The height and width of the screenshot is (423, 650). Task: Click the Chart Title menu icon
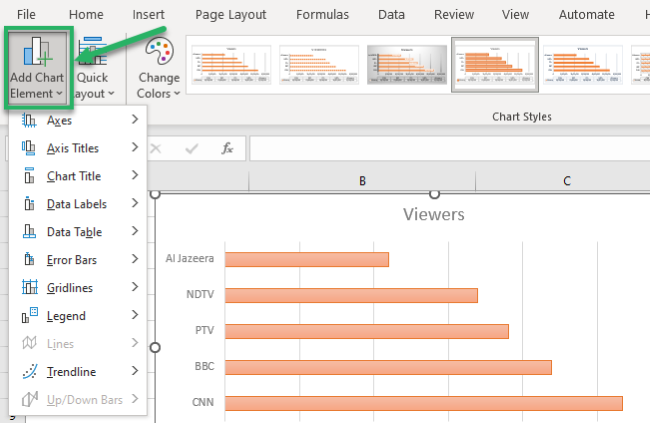click(29, 176)
